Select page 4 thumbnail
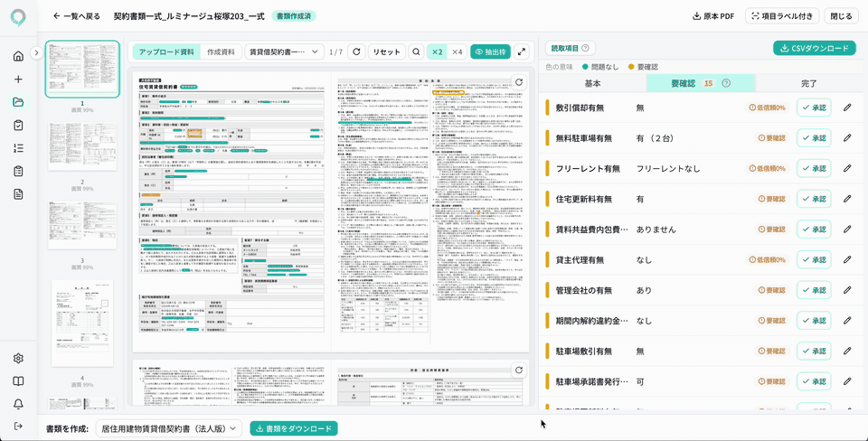The image size is (868, 441). point(82,324)
